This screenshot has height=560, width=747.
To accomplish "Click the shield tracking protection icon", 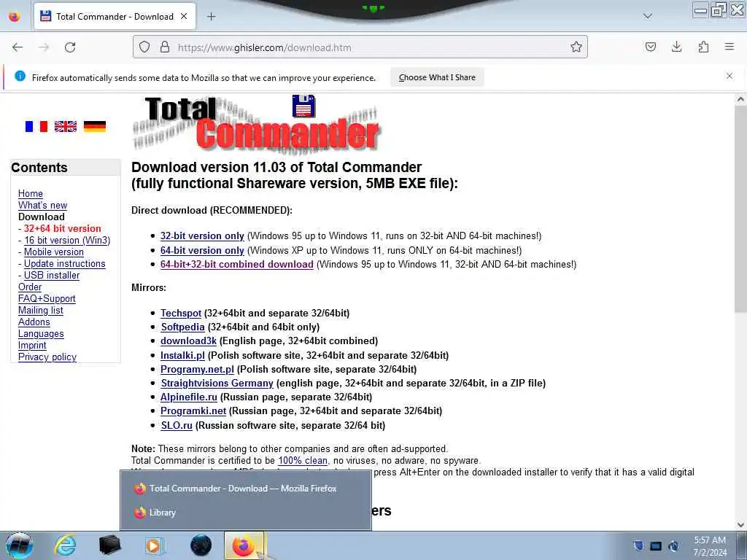I will click(144, 47).
